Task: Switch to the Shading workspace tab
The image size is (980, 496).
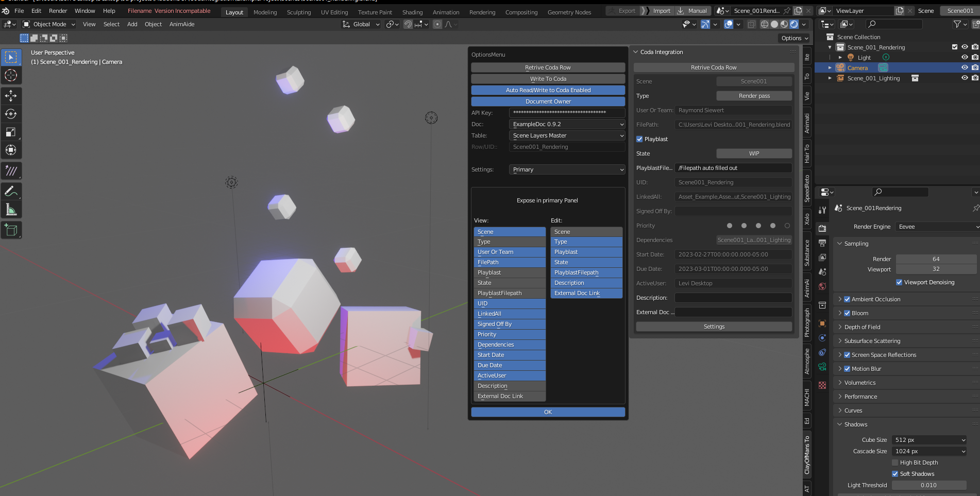Action: [x=412, y=12]
